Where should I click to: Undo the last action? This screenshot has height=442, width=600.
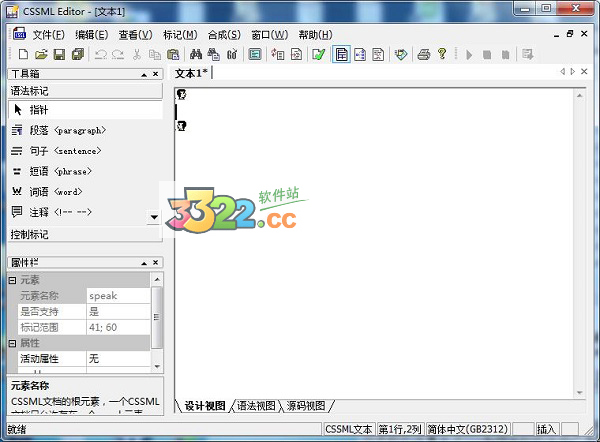101,54
